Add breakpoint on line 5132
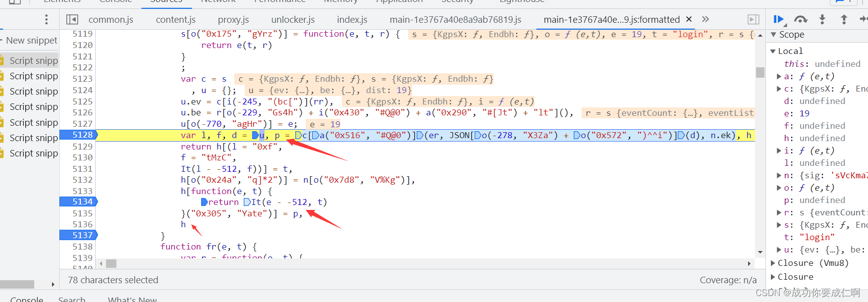This screenshot has height=302, width=868. (x=82, y=179)
